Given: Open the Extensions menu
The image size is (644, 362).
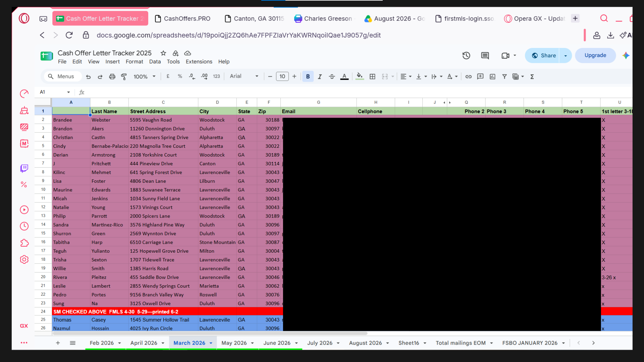Looking at the screenshot, I should [x=199, y=62].
